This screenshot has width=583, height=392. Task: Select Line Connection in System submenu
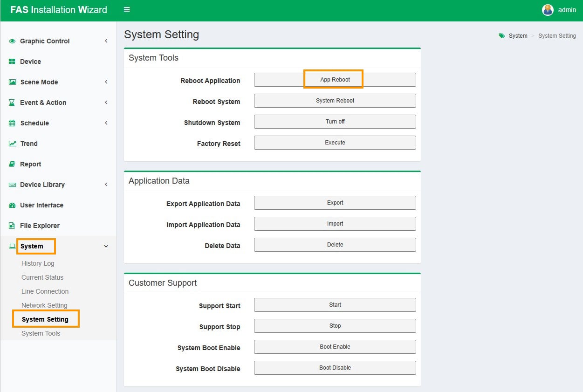point(45,291)
